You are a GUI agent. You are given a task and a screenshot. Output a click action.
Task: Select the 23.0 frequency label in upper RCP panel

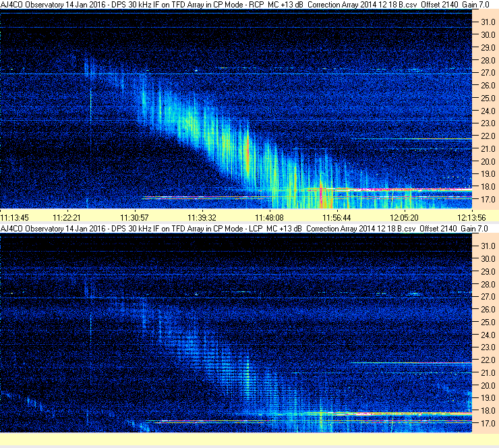(x=488, y=123)
